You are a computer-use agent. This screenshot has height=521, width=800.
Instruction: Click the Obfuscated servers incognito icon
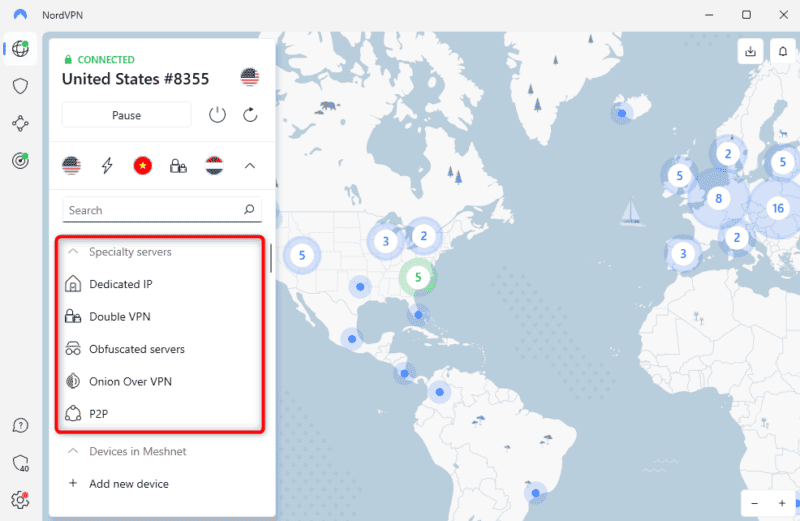[73, 349]
